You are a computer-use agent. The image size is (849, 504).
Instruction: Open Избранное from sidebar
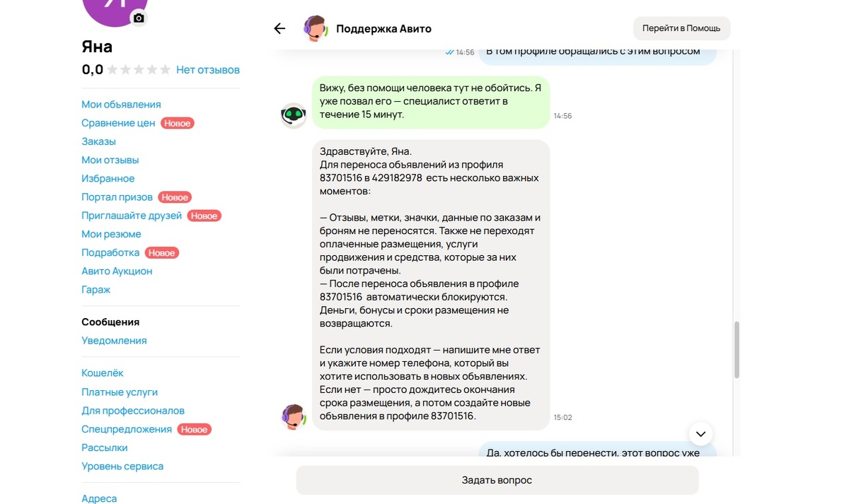(108, 179)
